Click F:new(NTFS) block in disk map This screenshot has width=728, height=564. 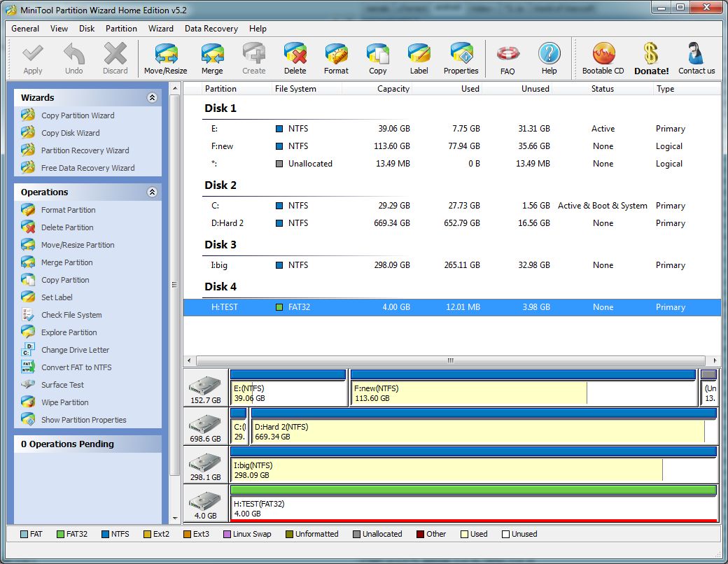click(524, 388)
